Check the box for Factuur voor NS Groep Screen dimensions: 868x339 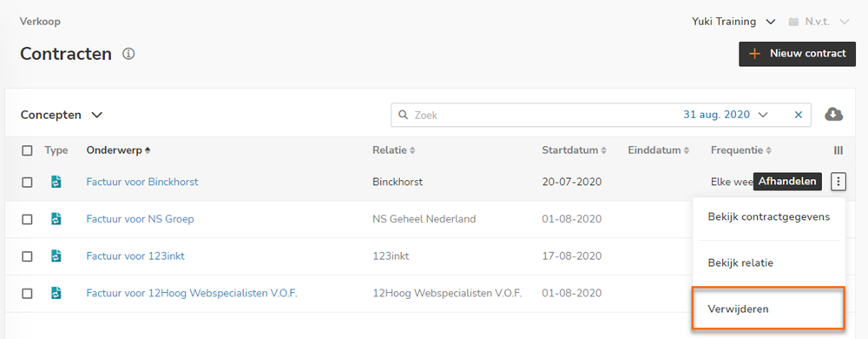(27, 219)
